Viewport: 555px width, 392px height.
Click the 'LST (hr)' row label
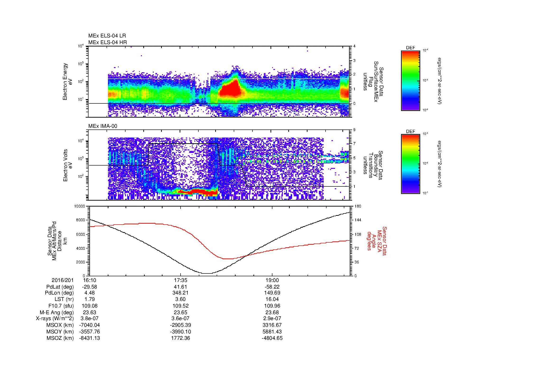coord(64,300)
